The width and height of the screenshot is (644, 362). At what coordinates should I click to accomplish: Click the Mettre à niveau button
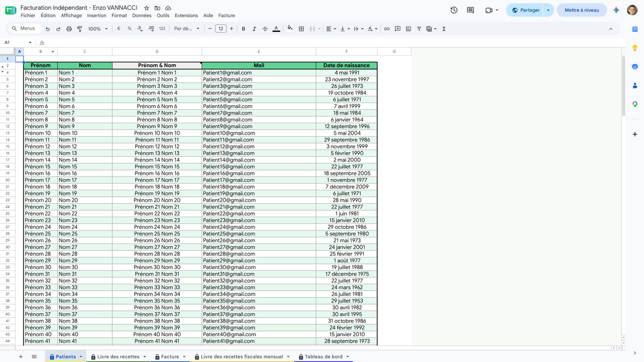pos(582,10)
